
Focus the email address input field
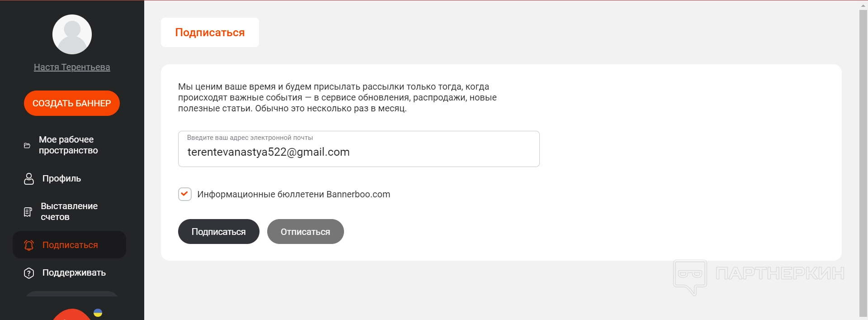coord(359,152)
